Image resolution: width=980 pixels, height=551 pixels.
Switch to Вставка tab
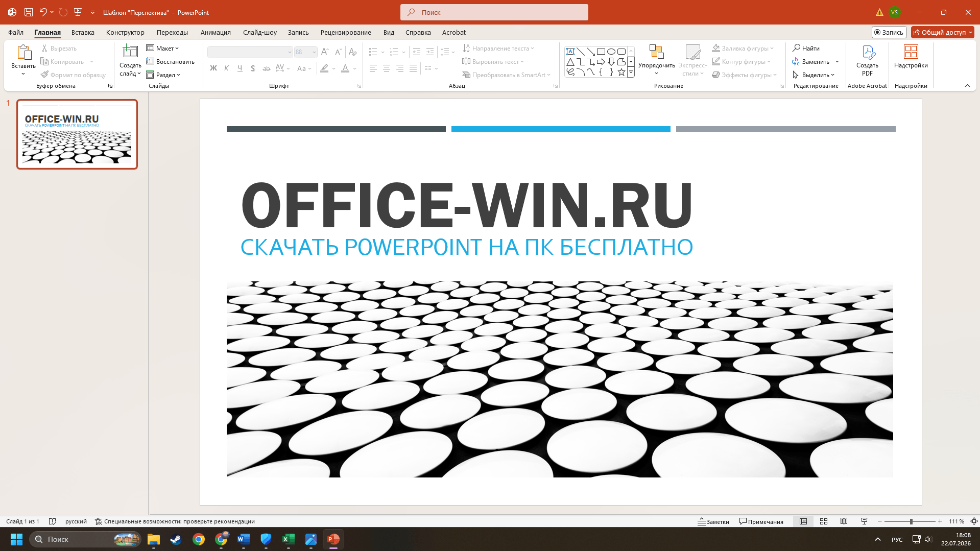[x=83, y=32]
